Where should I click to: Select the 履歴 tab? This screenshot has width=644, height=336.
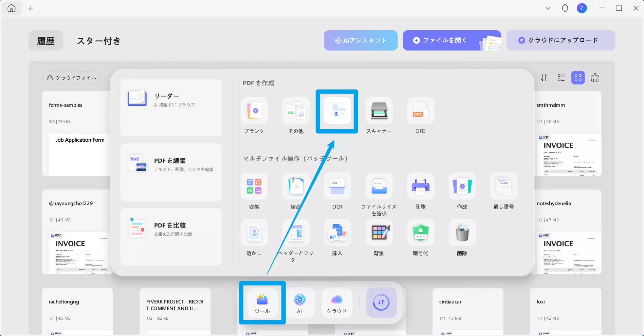tap(46, 40)
